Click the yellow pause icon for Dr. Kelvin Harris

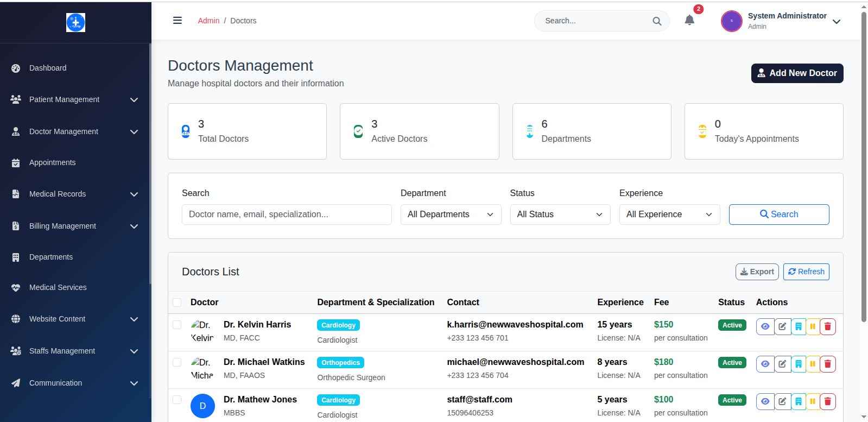(813, 326)
